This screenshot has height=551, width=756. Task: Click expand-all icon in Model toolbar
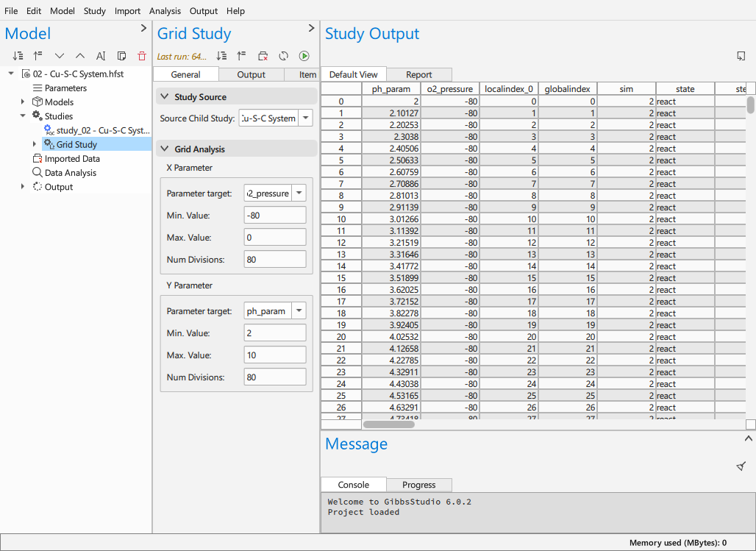click(x=18, y=56)
